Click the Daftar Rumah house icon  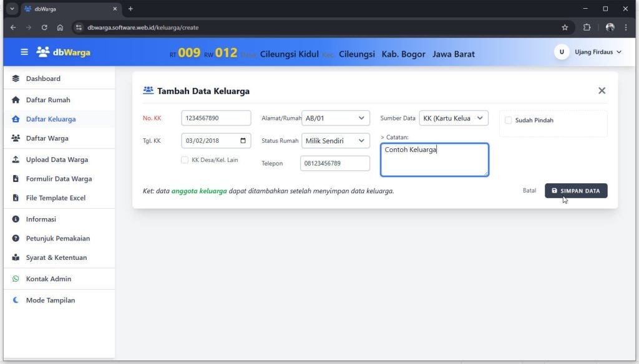(x=16, y=100)
